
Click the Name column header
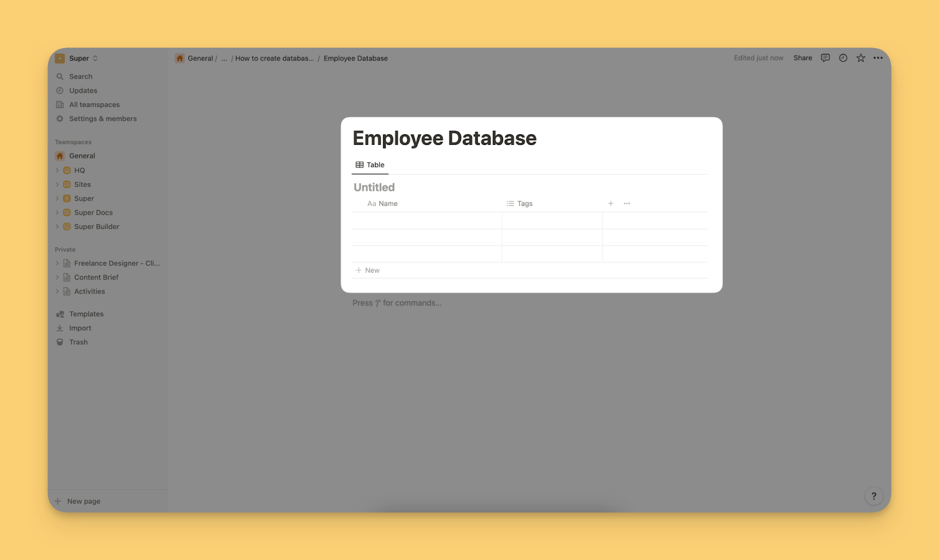[383, 204]
